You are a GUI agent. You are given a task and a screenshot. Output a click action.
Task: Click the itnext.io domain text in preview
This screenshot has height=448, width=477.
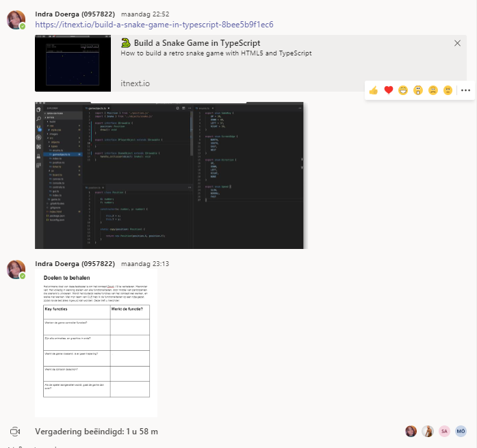[x=135, y=83]
